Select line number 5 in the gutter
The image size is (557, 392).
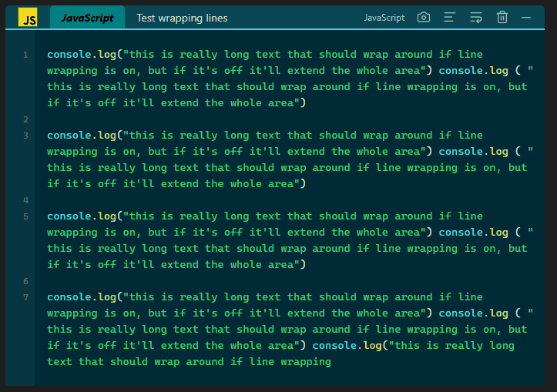coord(25,216)
